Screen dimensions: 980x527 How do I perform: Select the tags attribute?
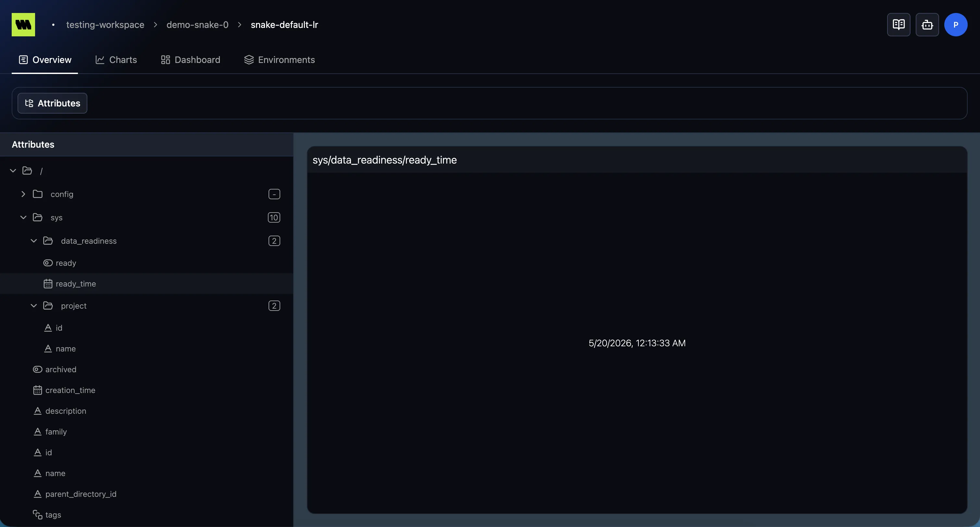click(x=146, y=515)
